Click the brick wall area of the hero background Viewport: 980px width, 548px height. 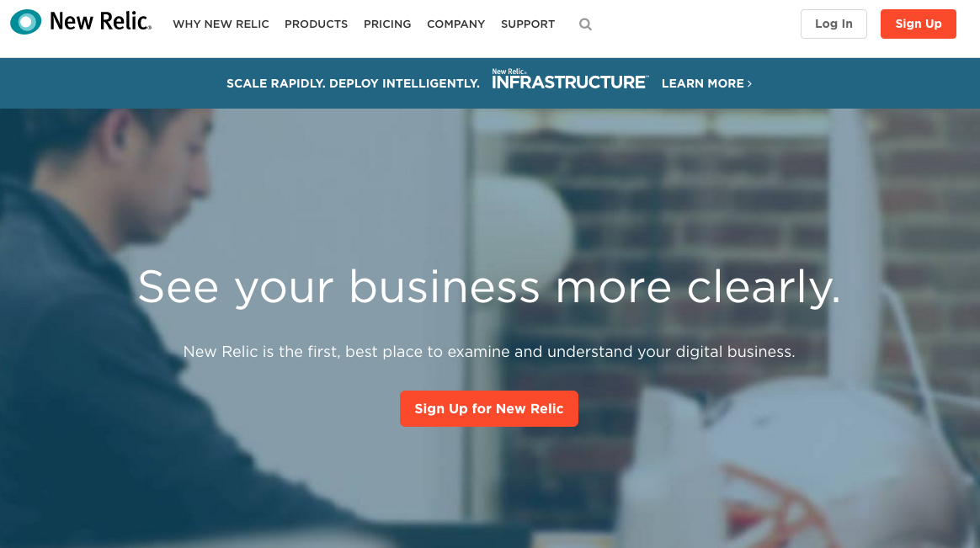[719, 219]
